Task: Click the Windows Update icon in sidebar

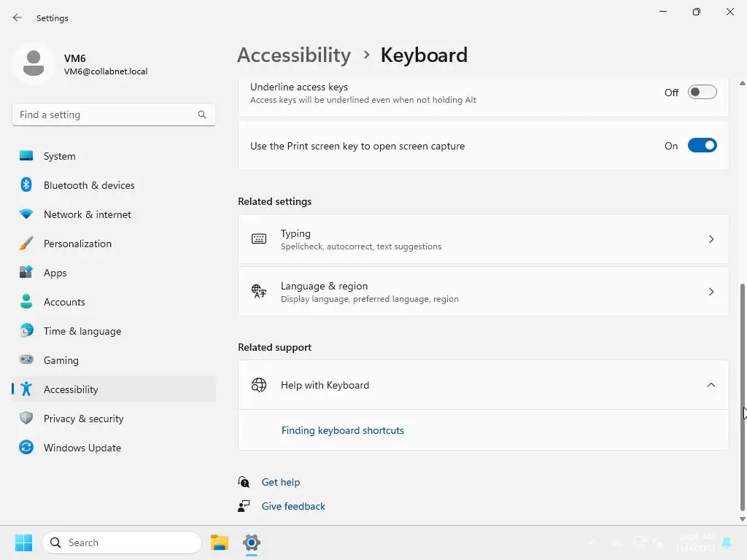Action: (x=26, y=448)
